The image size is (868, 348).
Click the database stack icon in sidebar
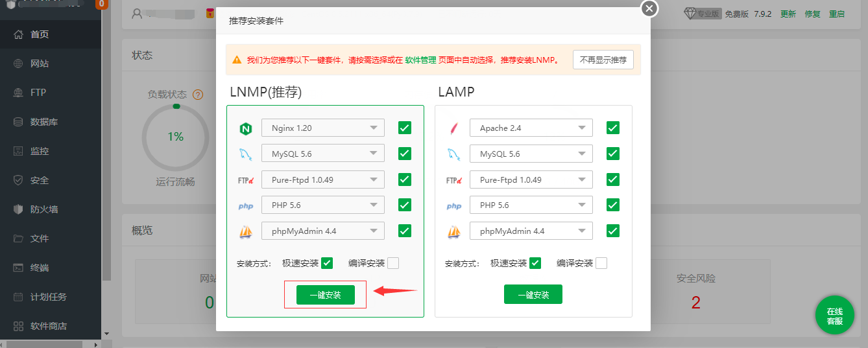pos(18,122)
